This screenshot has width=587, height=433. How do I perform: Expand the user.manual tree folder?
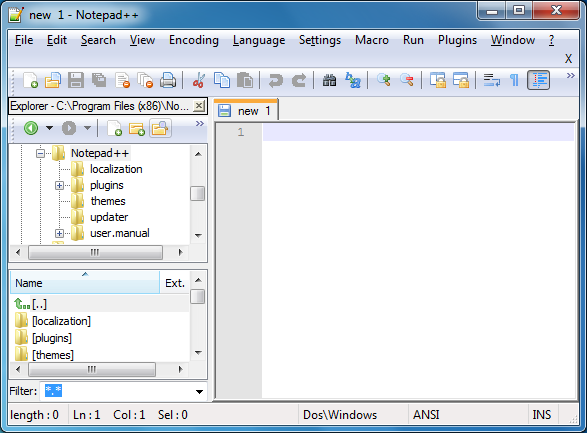click(59, 233)
